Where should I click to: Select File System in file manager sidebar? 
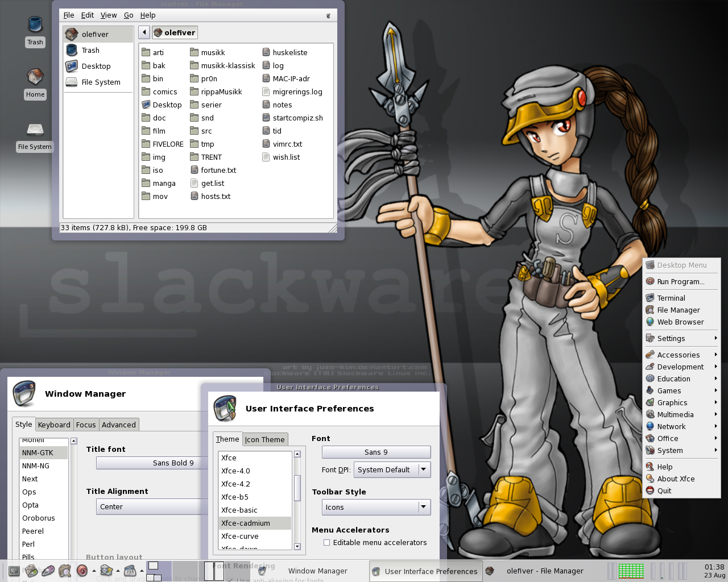coord(98,82)
